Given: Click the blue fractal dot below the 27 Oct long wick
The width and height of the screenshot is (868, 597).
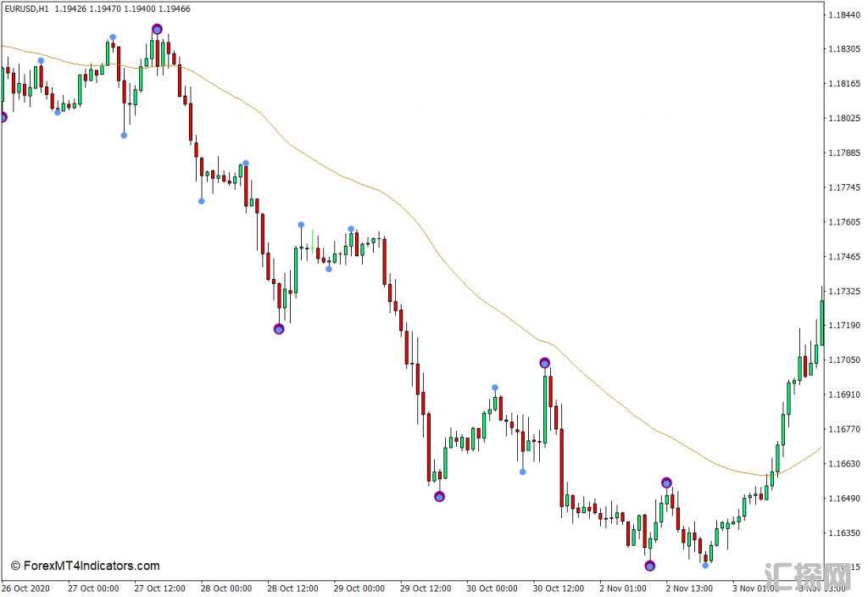Looking at the screenshot, I should pos(124,135).
